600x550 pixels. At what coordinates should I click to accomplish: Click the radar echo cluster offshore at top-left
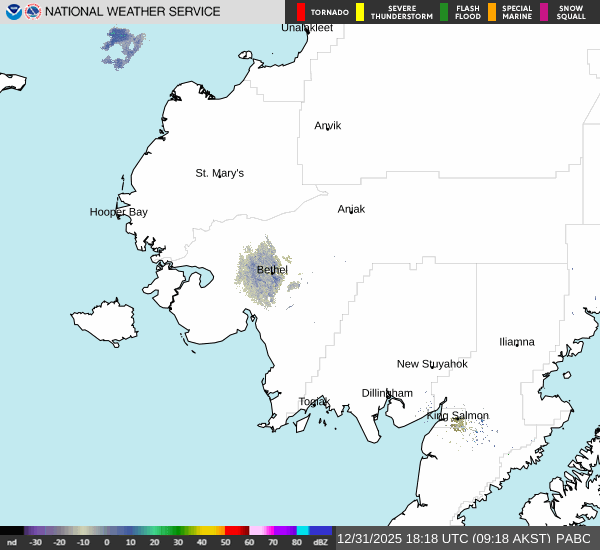122,47
